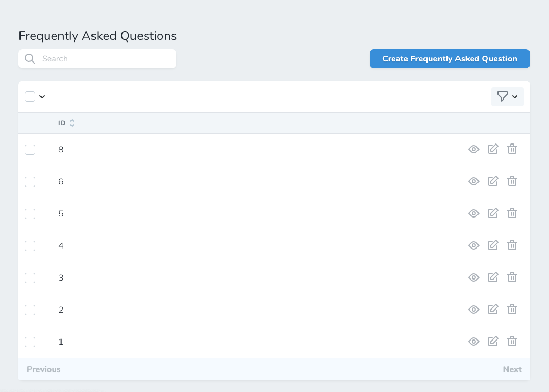Screen dimensions: 549x392
Task: Select the row with ID 4
Action: [x=30, y=246]
